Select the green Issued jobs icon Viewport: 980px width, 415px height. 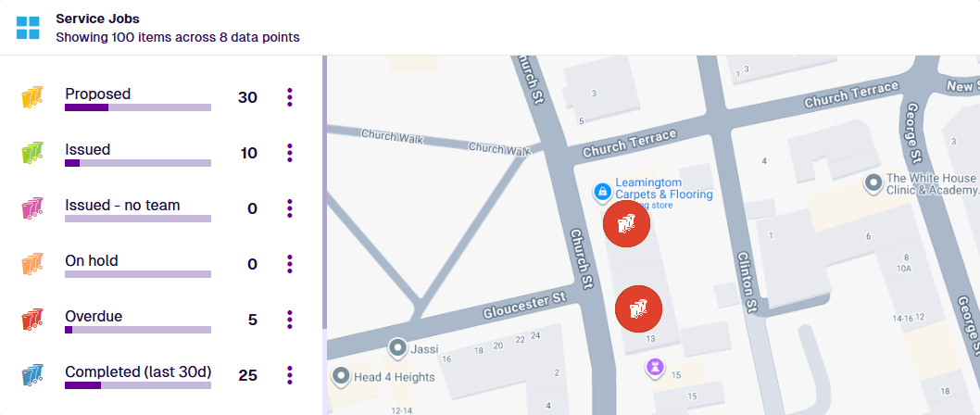[x=32, y=153]
